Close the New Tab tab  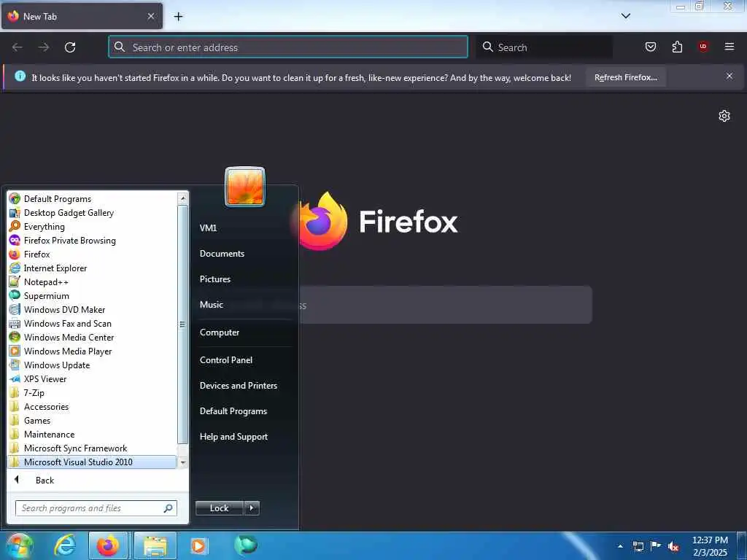pos(151,16)
